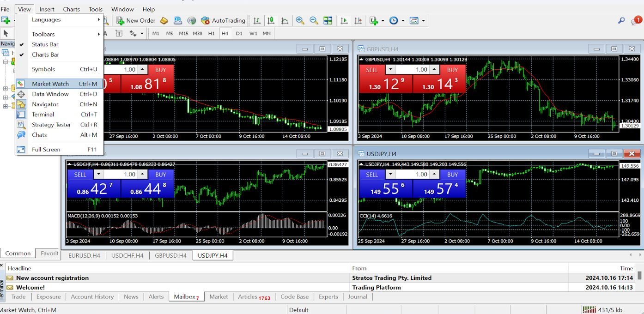Click the search magnifier icon
This screenshot has height=314, width=644.
tap(621, 20)
